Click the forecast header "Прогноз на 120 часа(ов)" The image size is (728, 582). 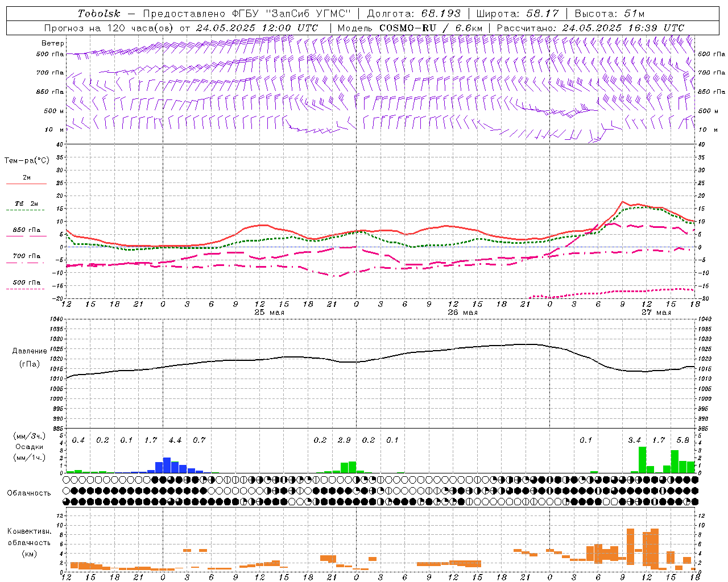tap(109, 28)
